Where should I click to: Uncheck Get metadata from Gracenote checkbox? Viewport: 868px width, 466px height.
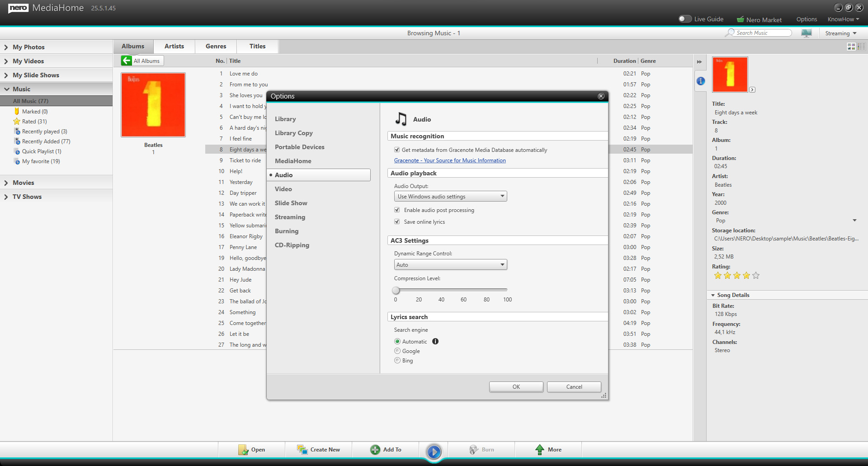click(x=397, y=150)
